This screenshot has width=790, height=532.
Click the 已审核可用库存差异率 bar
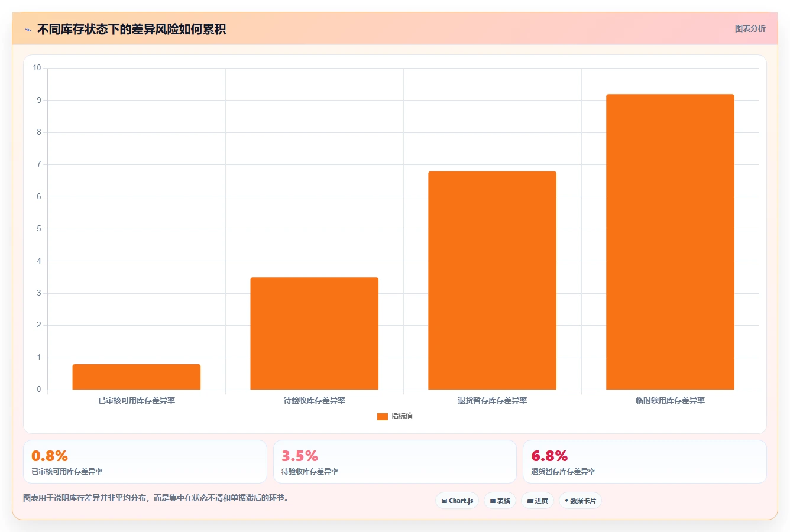(137, 377)
